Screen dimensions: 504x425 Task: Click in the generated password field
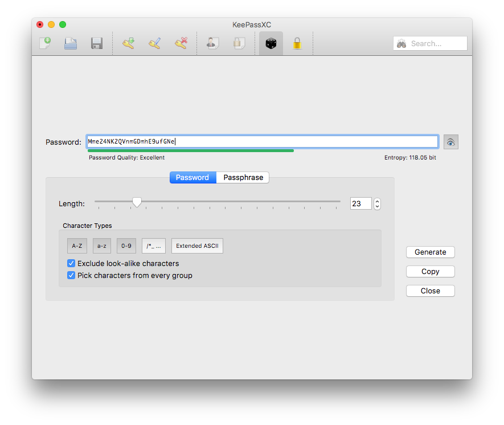(x=263, y=141)
